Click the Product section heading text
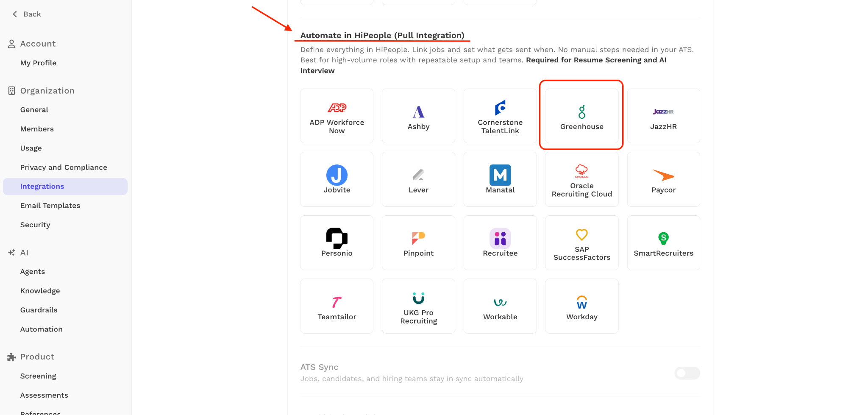Image resolution: width=868 pixels, height=415 pixels. click(x=37, y=357)
